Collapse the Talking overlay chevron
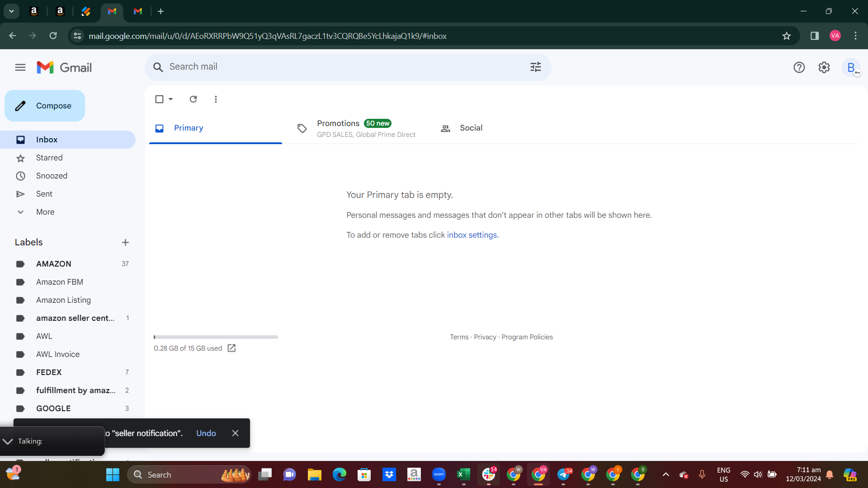 8,441
